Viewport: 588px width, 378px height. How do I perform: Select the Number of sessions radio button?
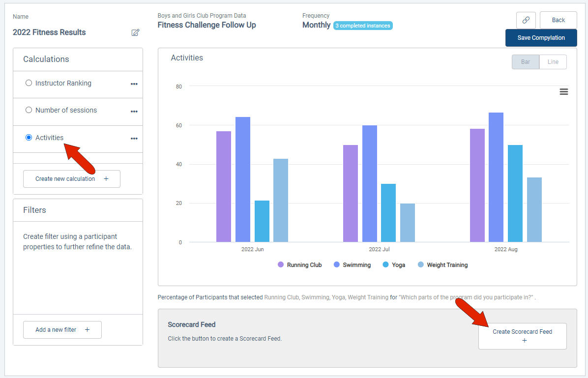coord(29,110)
